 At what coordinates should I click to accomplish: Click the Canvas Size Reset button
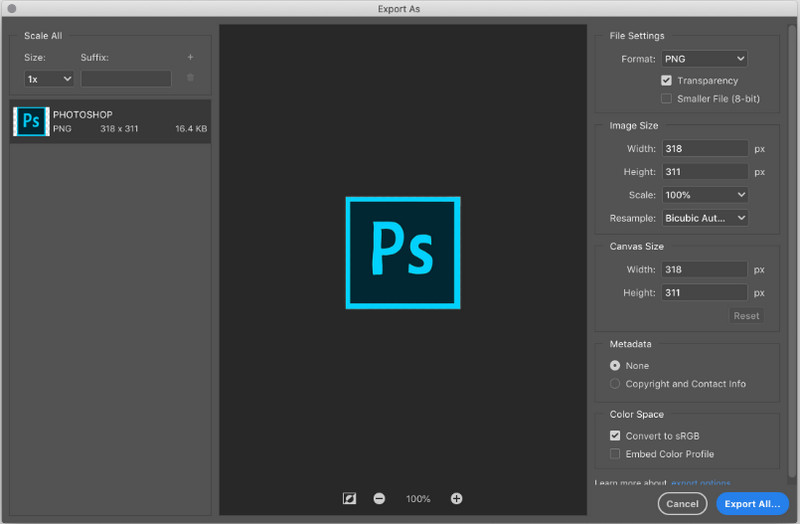(x=746, y=316)
